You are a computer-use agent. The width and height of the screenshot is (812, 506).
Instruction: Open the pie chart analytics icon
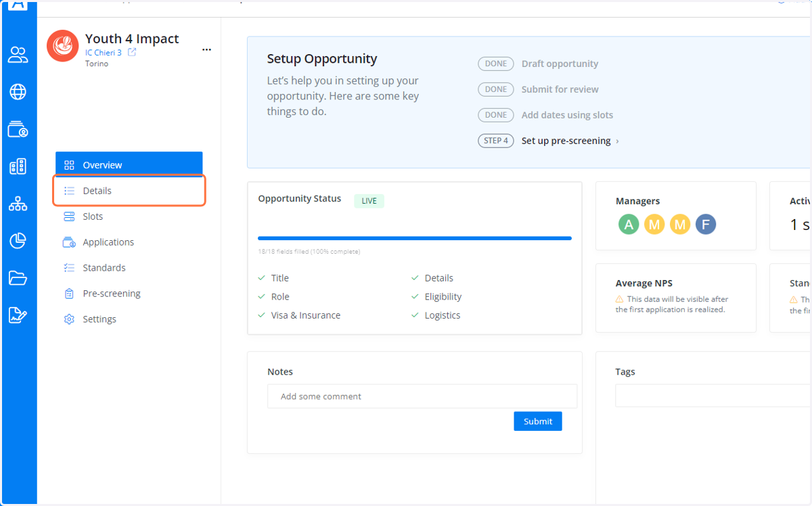[18, 240]
